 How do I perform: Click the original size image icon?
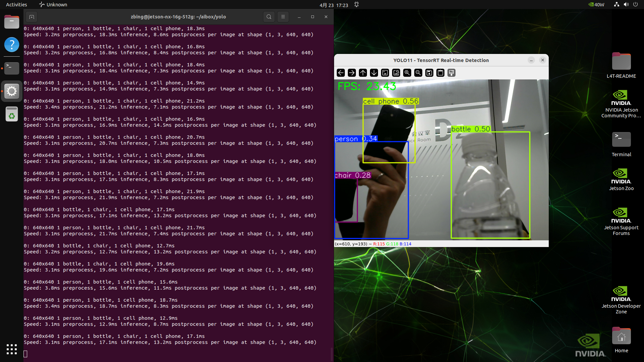pos(385,73)
